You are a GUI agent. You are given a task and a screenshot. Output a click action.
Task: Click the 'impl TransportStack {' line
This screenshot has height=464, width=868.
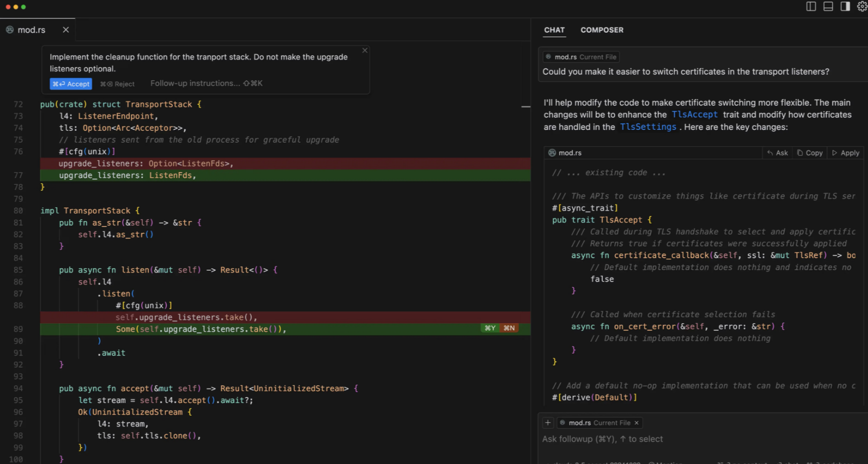90,211
